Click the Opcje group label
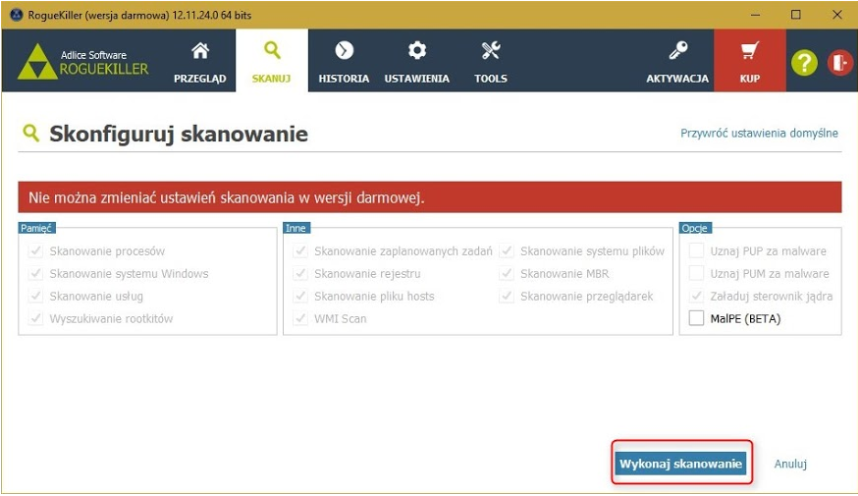The height and width of the screenshot is (496, 858). 695,228
